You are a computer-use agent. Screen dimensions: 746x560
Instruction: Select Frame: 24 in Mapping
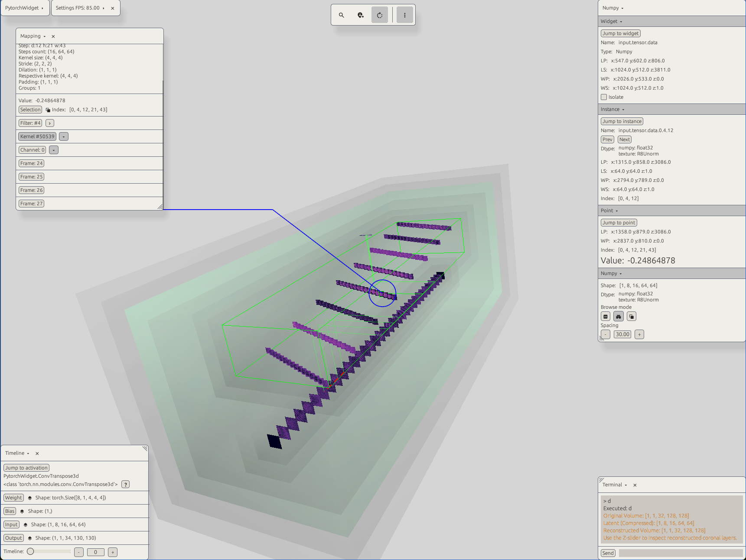pyautogui.click(x=31, y=164)
